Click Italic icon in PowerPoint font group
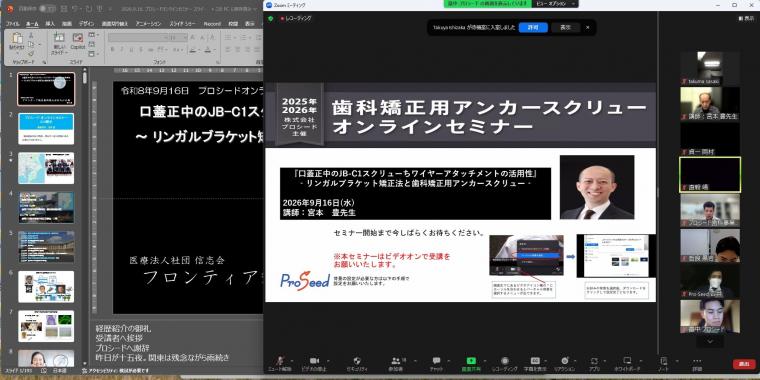The image size is (760, 380). (x=122, y=50)
